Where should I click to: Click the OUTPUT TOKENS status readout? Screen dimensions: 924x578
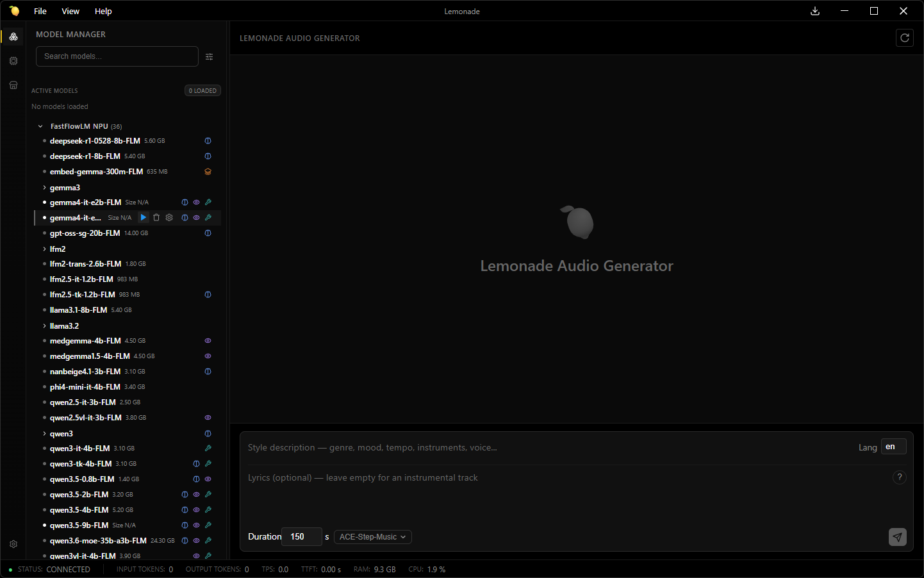(x=217, y=569)
